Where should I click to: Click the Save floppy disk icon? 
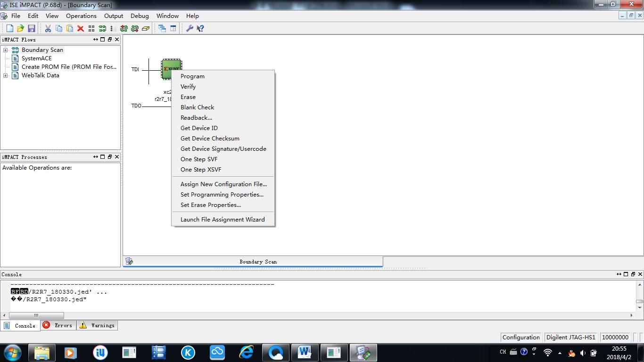point(32,29)
